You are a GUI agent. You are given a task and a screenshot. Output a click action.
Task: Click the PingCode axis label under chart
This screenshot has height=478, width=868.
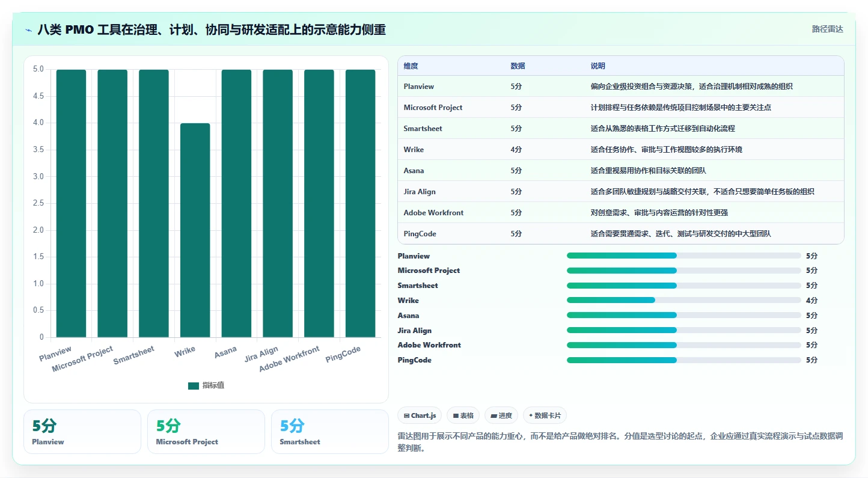pyautogui.click(x=343, y=354)
